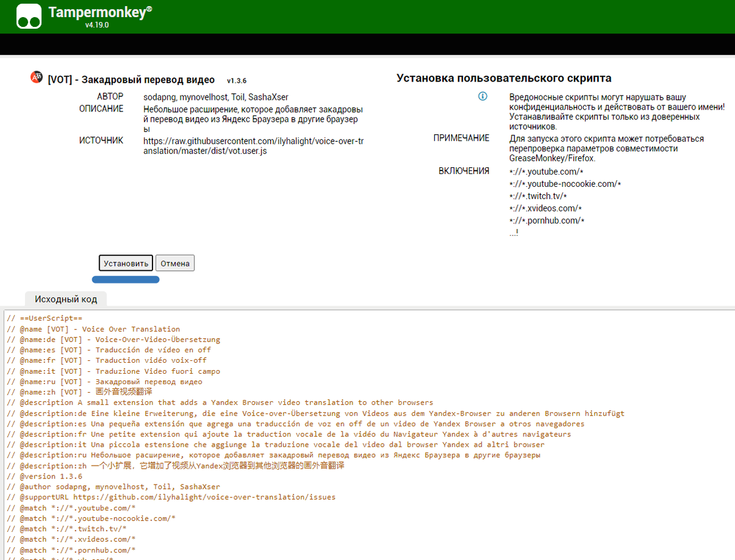This screenshot has height=560, width=735.
Task: Click the @supportURL github issues line
Action: [171, 497]
